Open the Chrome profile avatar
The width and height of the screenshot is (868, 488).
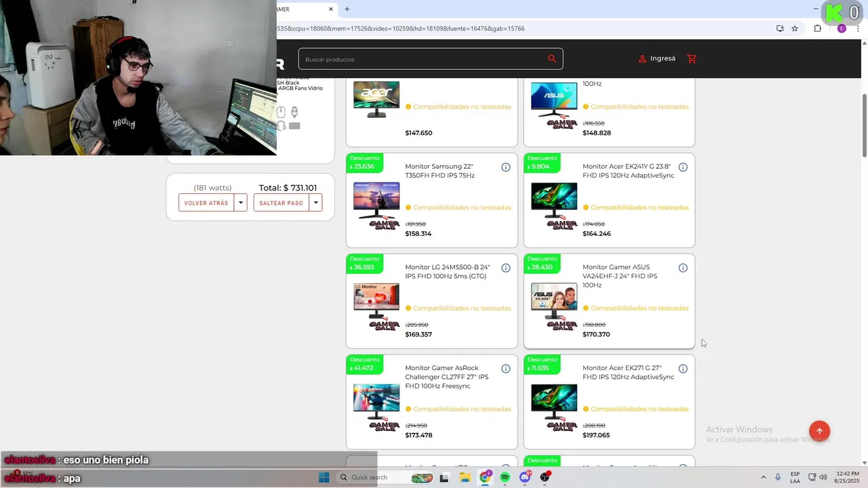click(x=842, y=28)
